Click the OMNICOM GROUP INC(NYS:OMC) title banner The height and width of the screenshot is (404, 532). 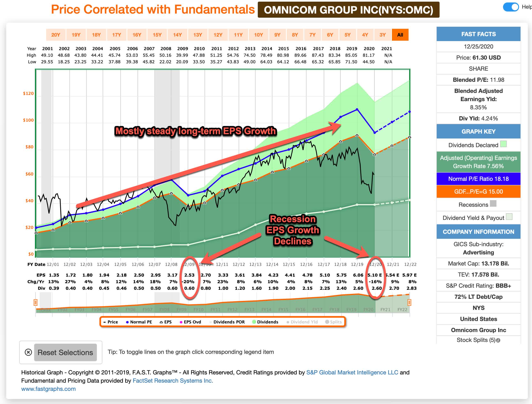coord(349,10)
